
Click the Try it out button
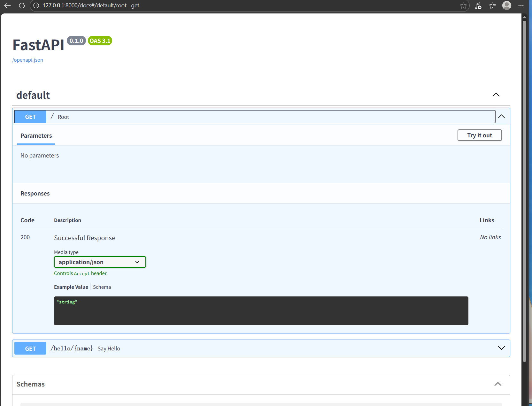click(480, 135)
